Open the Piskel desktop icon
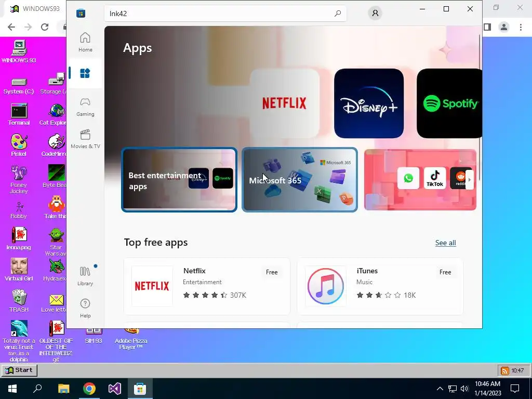This screenshot has width=532, height=399. tap(19, 145)
